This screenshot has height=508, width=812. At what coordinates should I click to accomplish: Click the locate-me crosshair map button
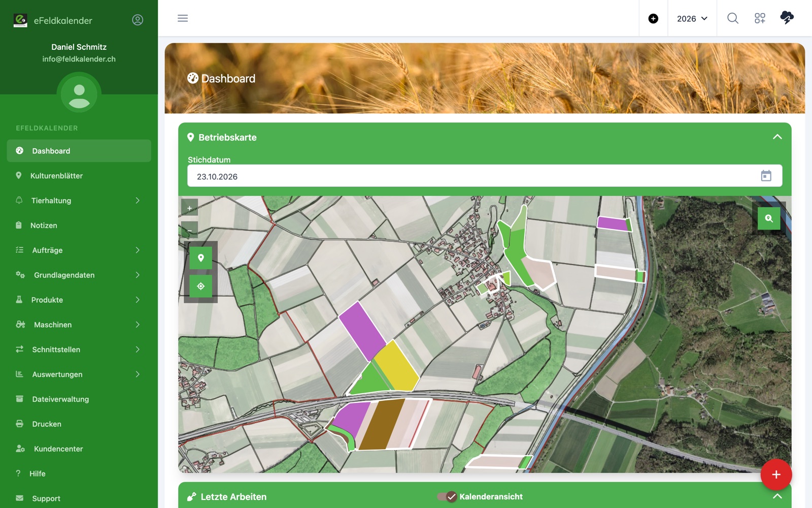(200, 286)
